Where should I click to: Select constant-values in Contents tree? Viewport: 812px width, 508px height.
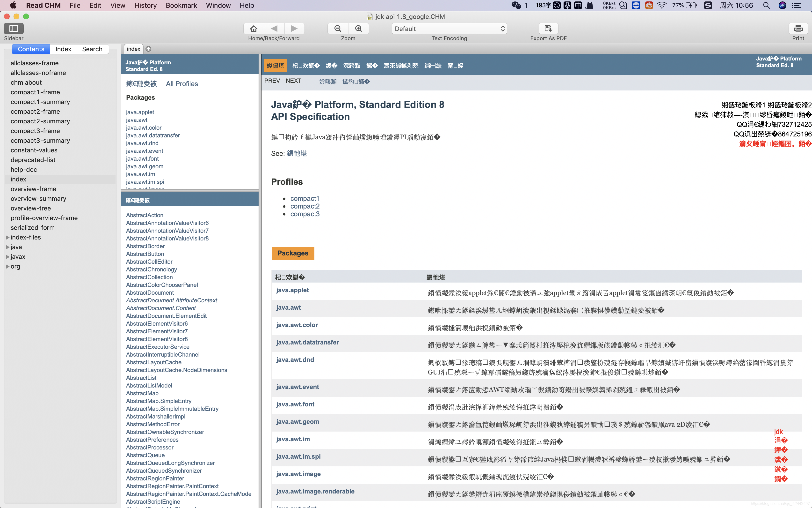pos(34,150)
